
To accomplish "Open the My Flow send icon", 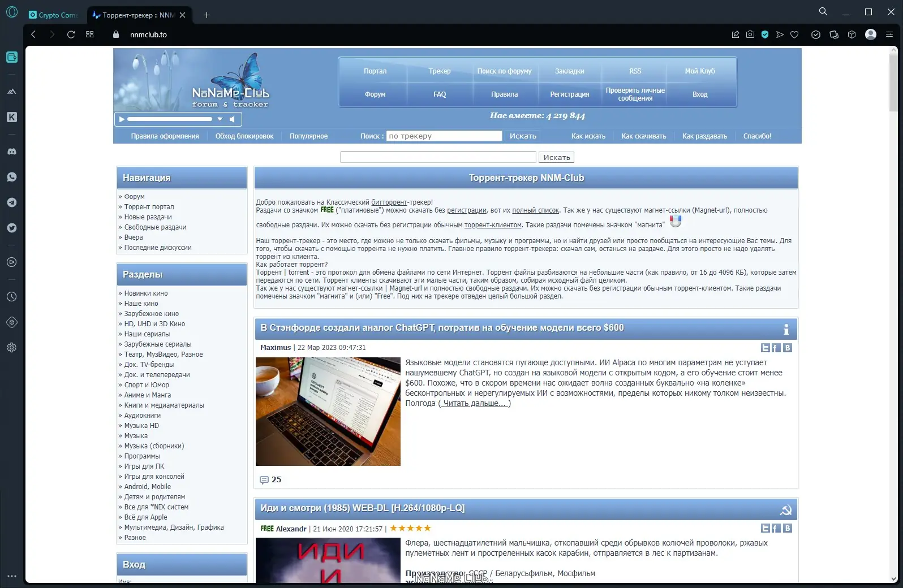I will pos(780,34).
